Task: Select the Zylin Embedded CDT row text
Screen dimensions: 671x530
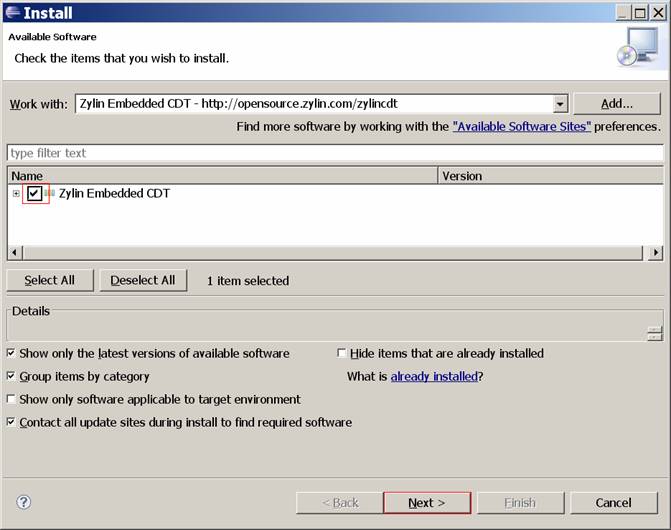Action: 114,193
